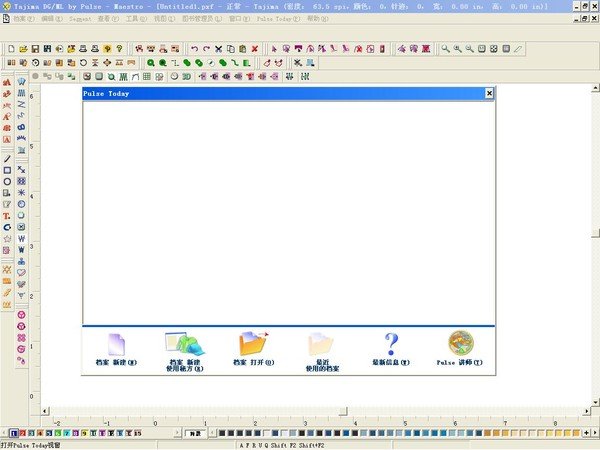Click the Save floppy disk icon
This screenshot has width=600, height=450.
click(x=35, y=49)
